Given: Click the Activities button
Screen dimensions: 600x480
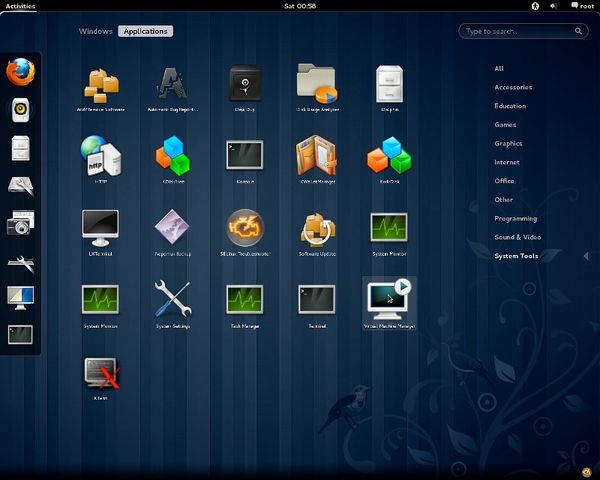Looking at the screenshot, I should [20, 6].
